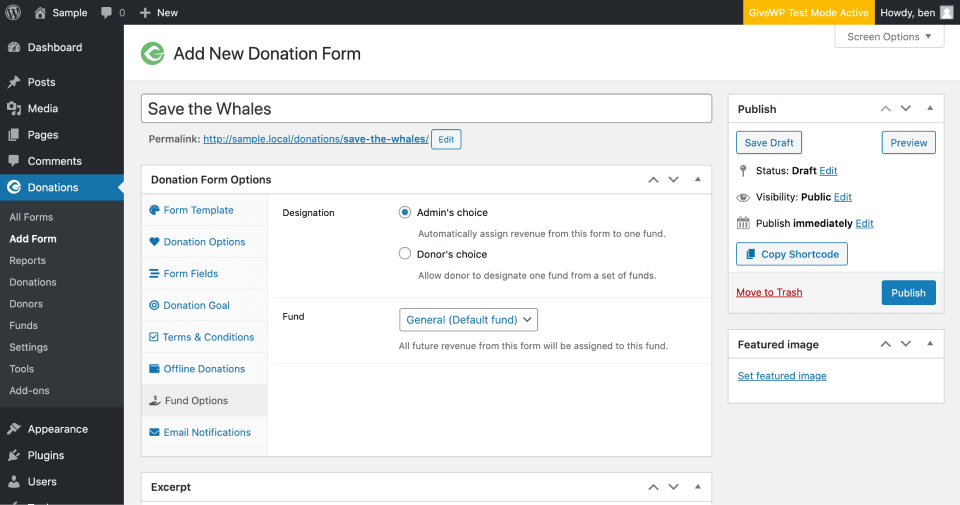Click the GiveWP Donations icon in sidebar

14,187
